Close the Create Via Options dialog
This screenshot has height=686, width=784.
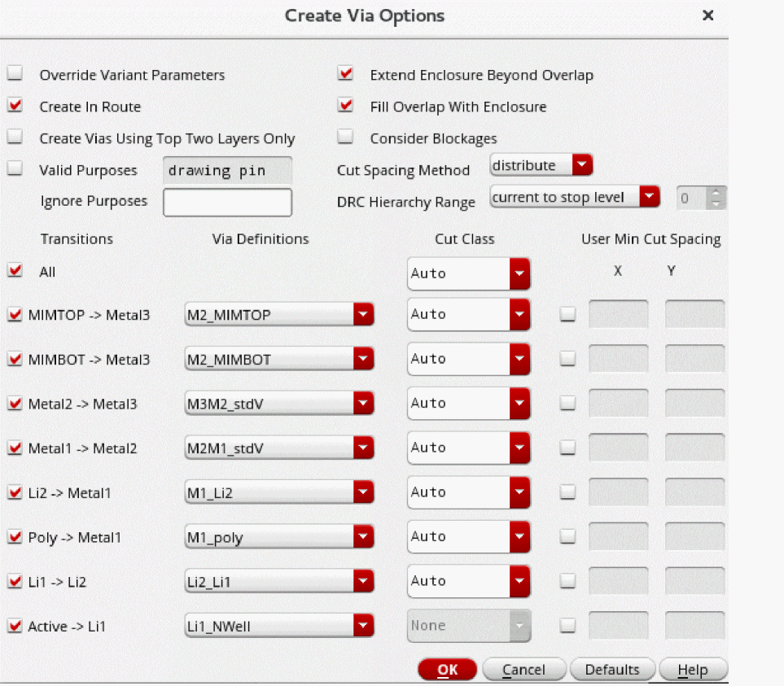707,15
